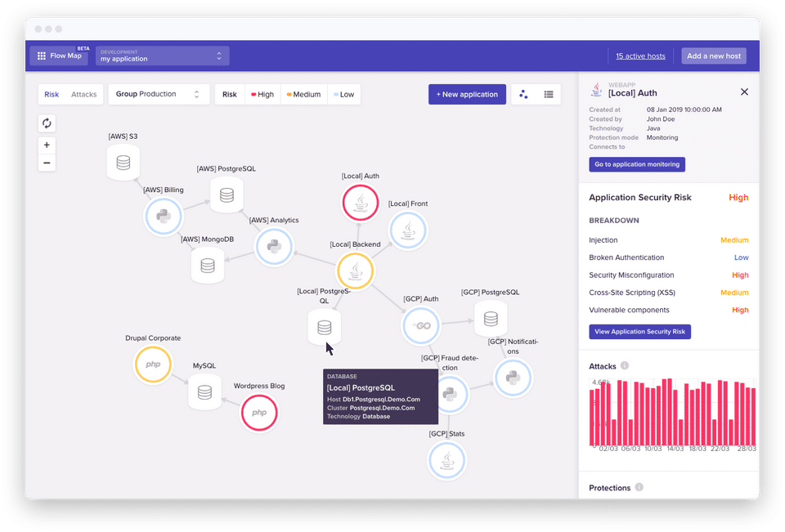The width and height of the screenshot is (785, 532).
Task: Zoom out with the minus button
Action: pos(47,163)
